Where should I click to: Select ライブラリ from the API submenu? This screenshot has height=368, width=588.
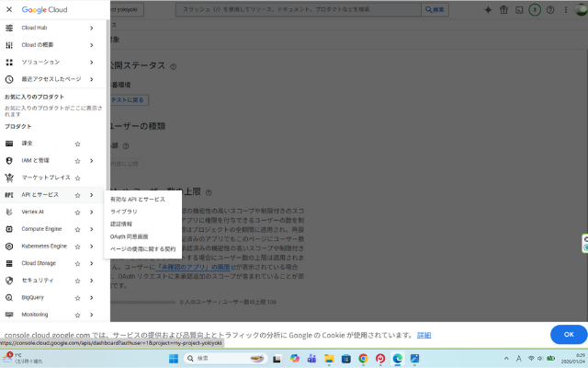click(x=124, y=212)
